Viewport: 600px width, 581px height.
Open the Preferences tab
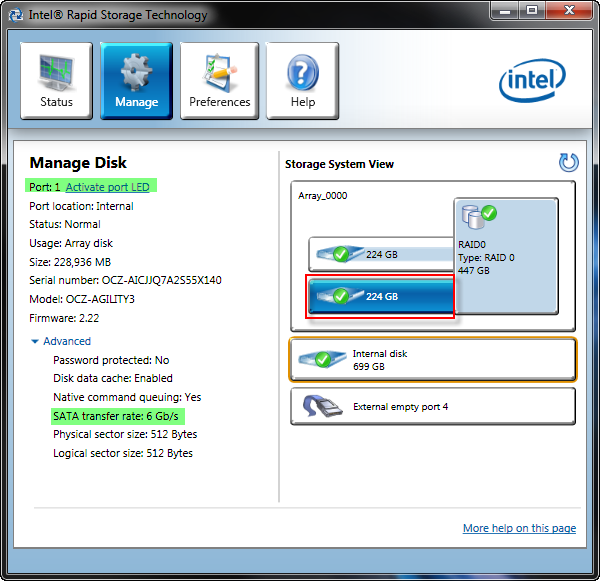(220, 81)
